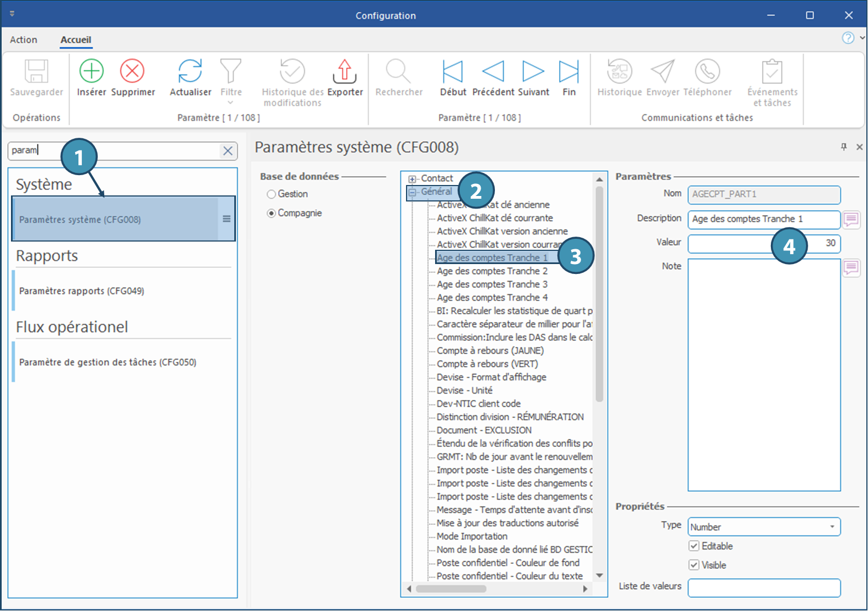Open the Type dropdown showing Number
Screen dimensions: 868x611
(x=832, y=527)
